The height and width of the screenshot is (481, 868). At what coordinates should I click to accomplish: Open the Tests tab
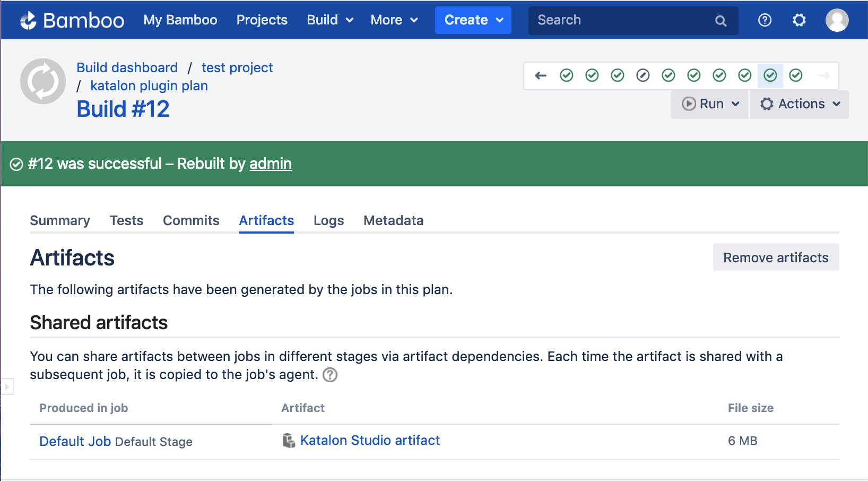[126, 220]
